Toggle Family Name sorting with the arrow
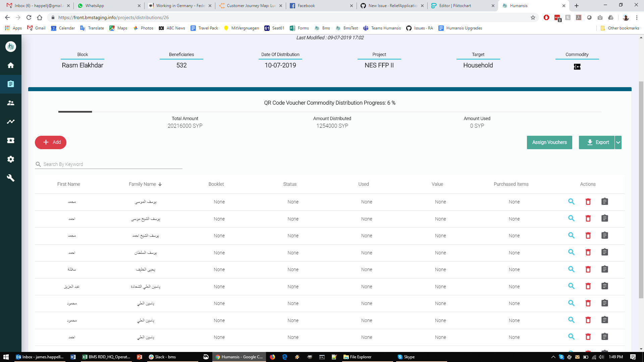This screenshot has height=362, width=644. [x=160, y=184]
